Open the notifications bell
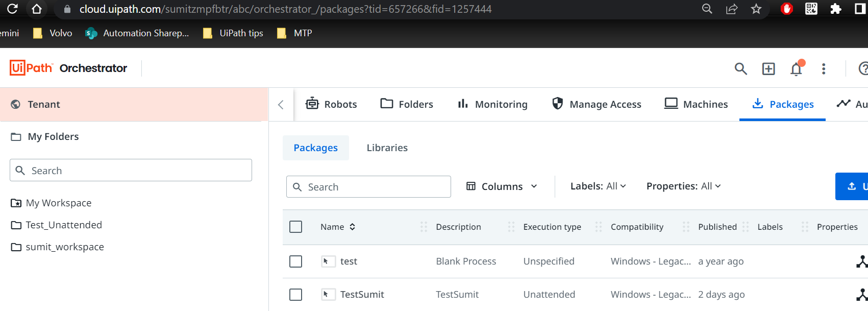Screen dimensions: 868x311 796,69
